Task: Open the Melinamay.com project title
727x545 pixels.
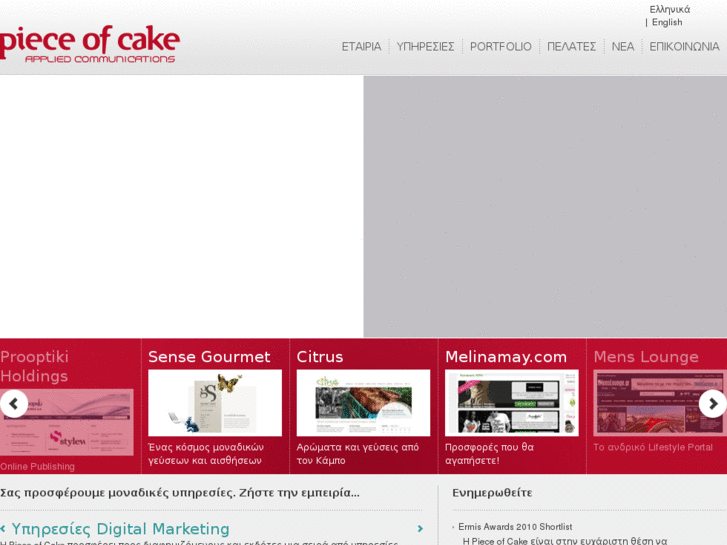Action: [506, 357]
